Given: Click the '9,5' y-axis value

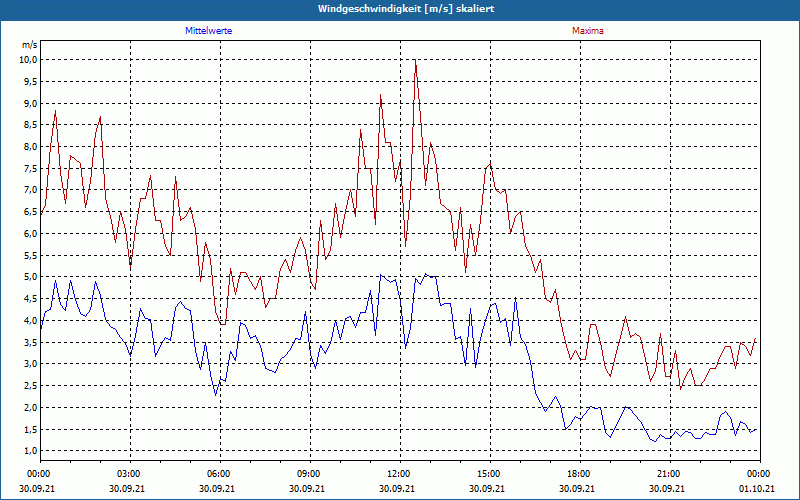Looking at the screenshot, I should click(x=31, y=82).
